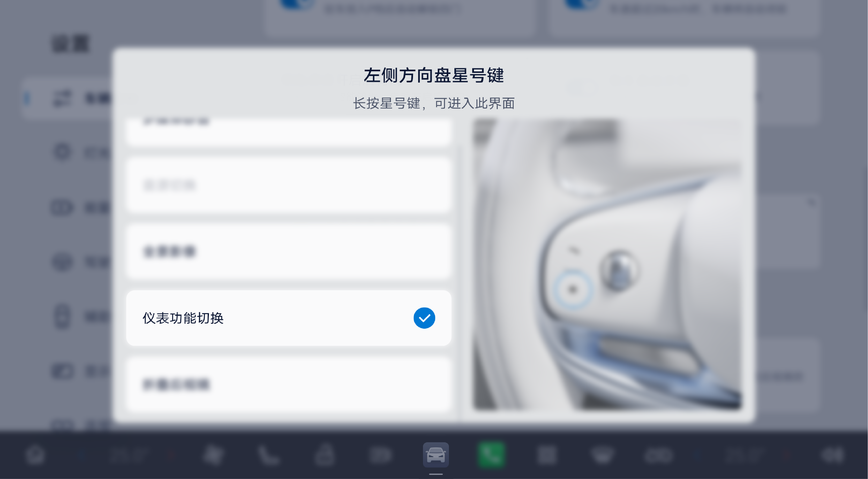Screen dimensions: 868x479
Task: Select the 仪表功能切换 option
Action: (289, 318)
